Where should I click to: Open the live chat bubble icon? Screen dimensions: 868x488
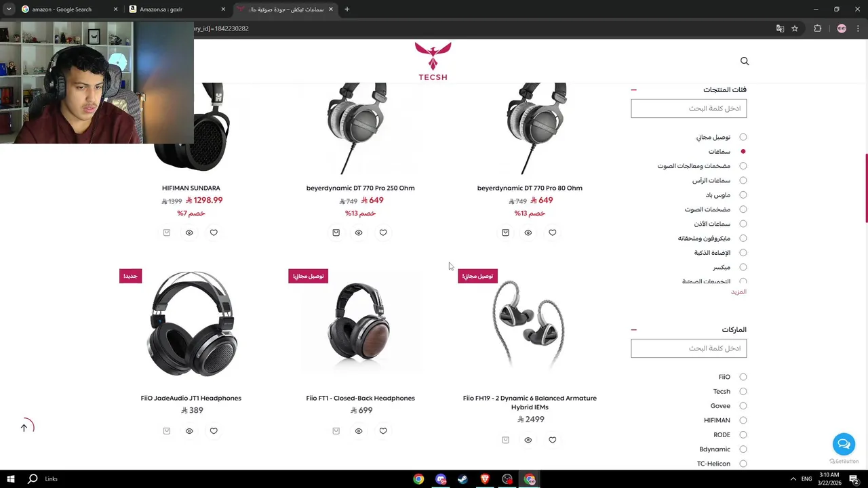pos(844,445)
